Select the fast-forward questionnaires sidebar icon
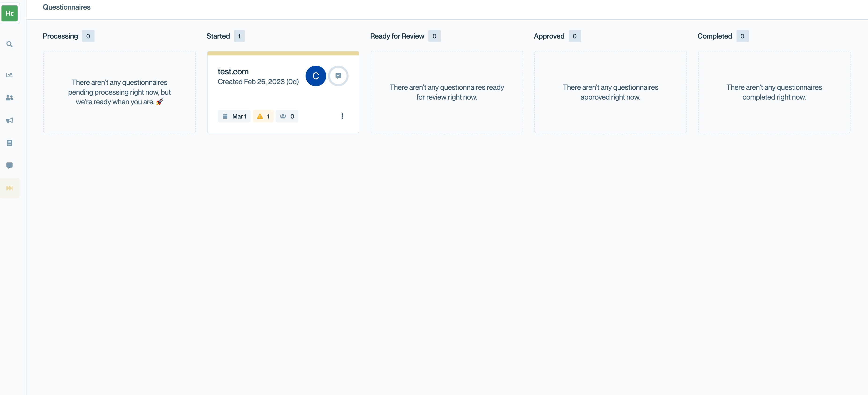The width and height of the screenshot is (868, 395). (x=9, y=188)
